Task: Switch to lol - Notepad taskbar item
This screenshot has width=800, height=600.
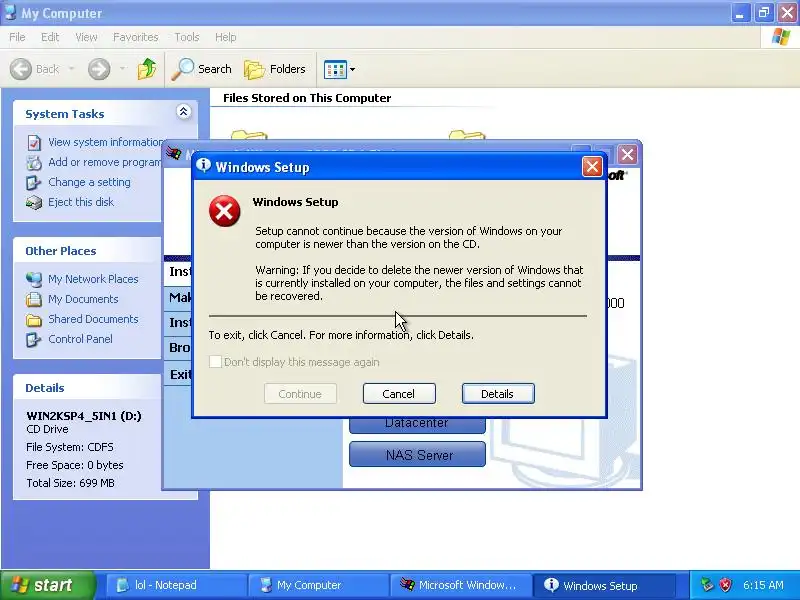Action: (x=176, y=585)
